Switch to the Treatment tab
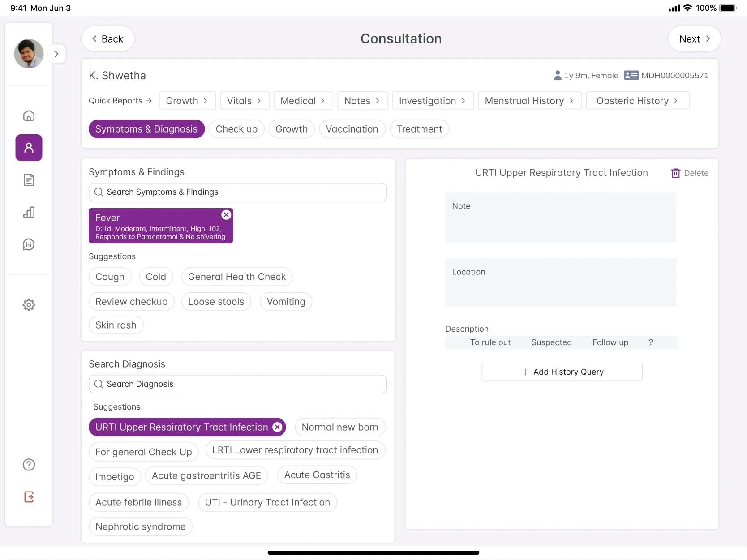This screenshot has width=747, height=560. click(x=419, y=129)
